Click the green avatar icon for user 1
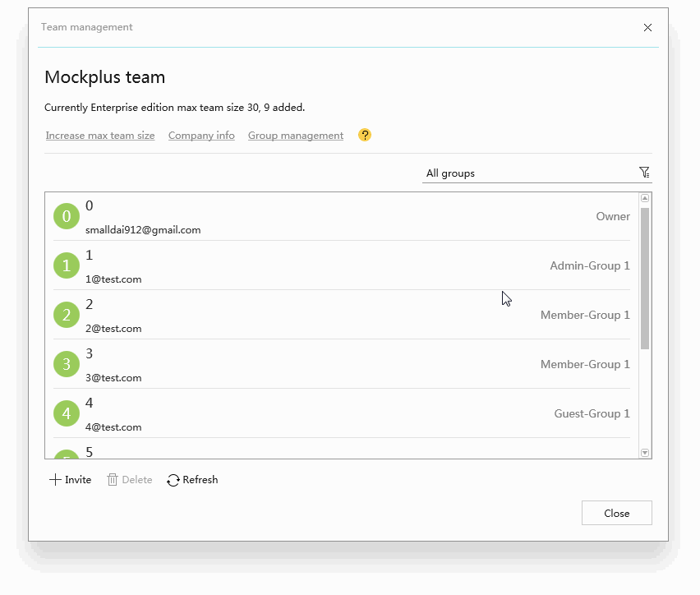 click(x=67, y=265)
